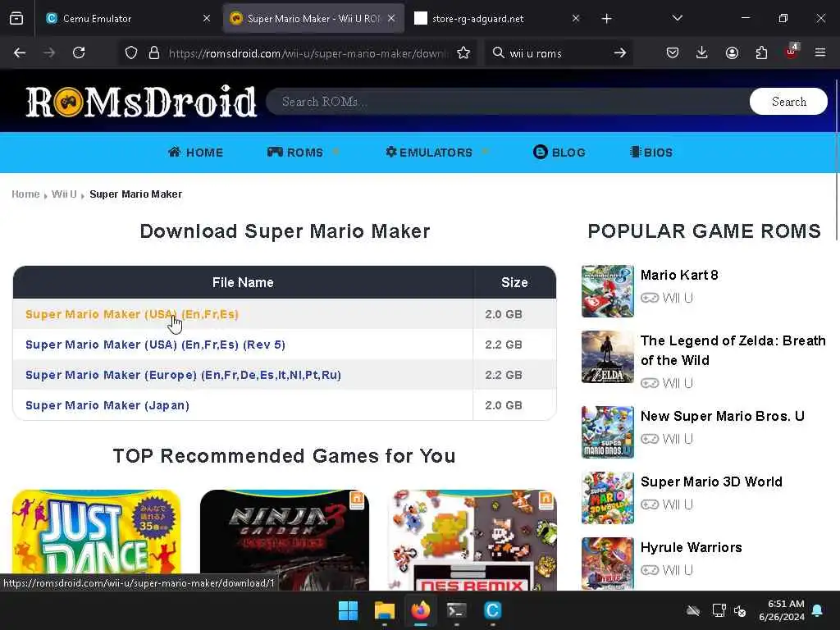Click the Wii U tag under Mario Kart 8
Image resolution: width=840 pixels, height=630 pixels.
[x=667, y=298]
